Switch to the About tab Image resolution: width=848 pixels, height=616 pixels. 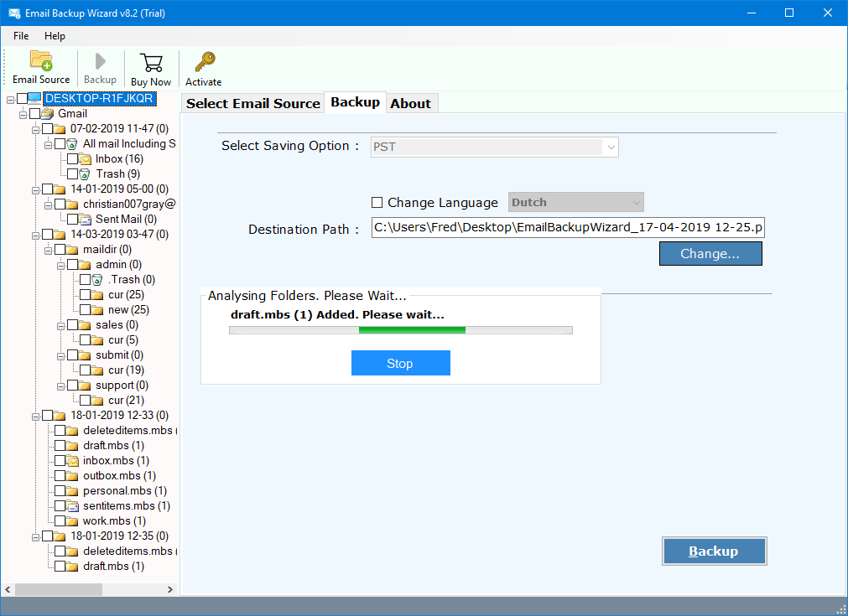click(410, 103)
